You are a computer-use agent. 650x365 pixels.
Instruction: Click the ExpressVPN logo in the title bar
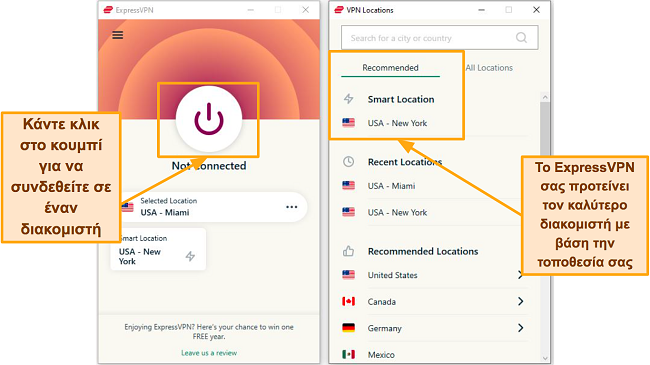(108, 10)
